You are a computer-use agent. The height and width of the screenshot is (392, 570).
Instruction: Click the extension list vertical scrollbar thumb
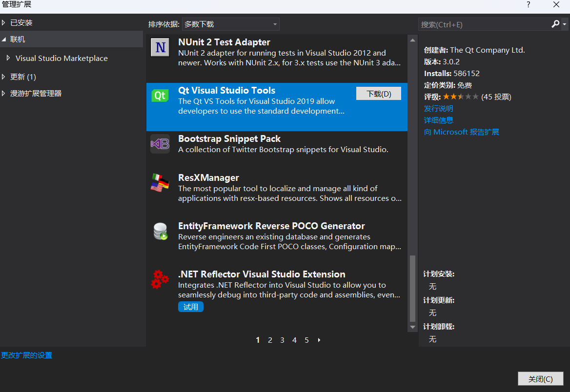click(x=412, y=289)
